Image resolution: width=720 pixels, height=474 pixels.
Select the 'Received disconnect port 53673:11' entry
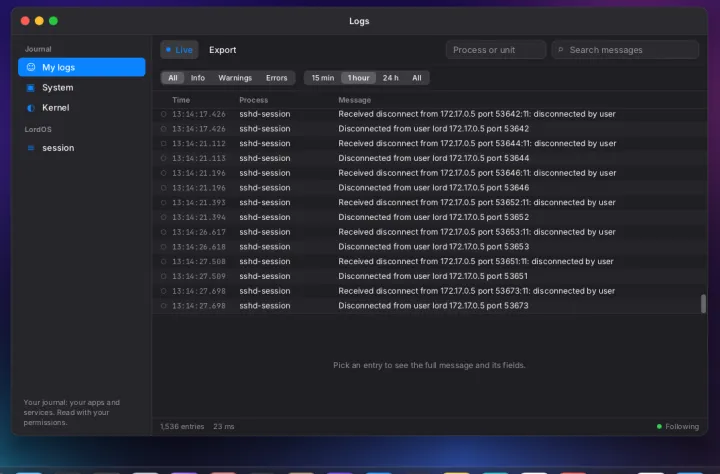[x=429, y=291]
